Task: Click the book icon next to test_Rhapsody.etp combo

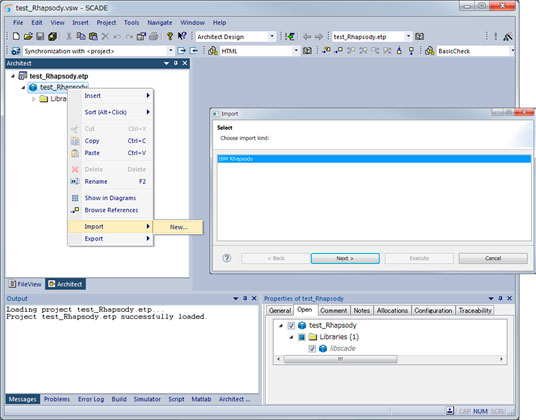Action: coord(419,37)
